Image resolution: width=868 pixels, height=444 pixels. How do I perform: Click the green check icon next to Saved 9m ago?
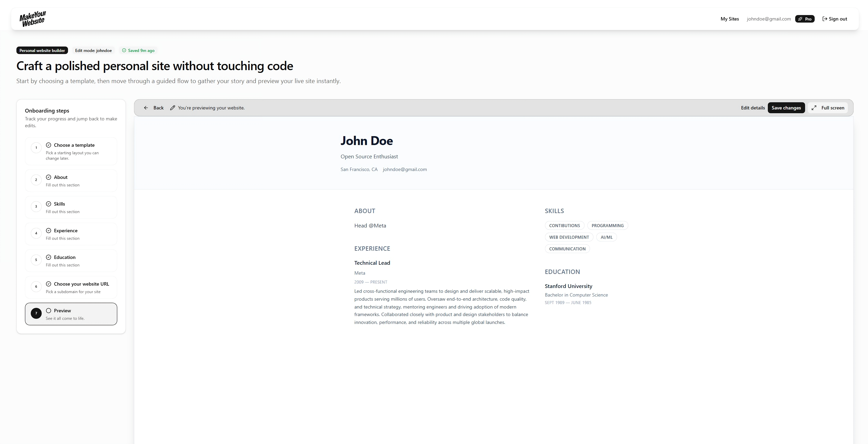124,50
